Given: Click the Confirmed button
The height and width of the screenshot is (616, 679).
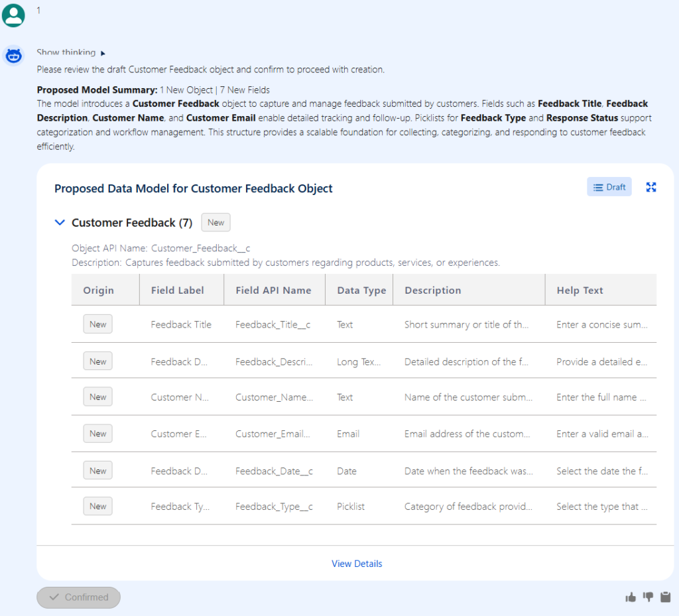Looking at the screenshot, I should [78, 597].
